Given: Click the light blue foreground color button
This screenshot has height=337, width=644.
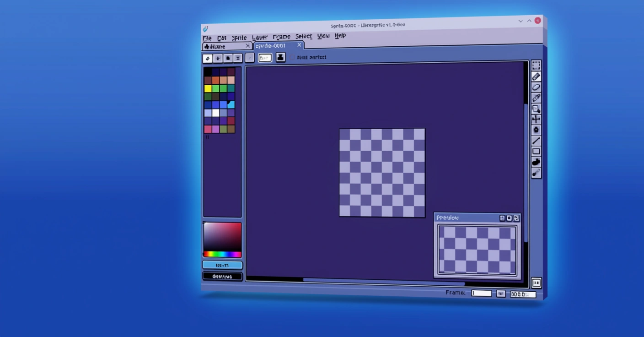Looking at the screenshot, I should pyautogui.click(x=222, y=265).
